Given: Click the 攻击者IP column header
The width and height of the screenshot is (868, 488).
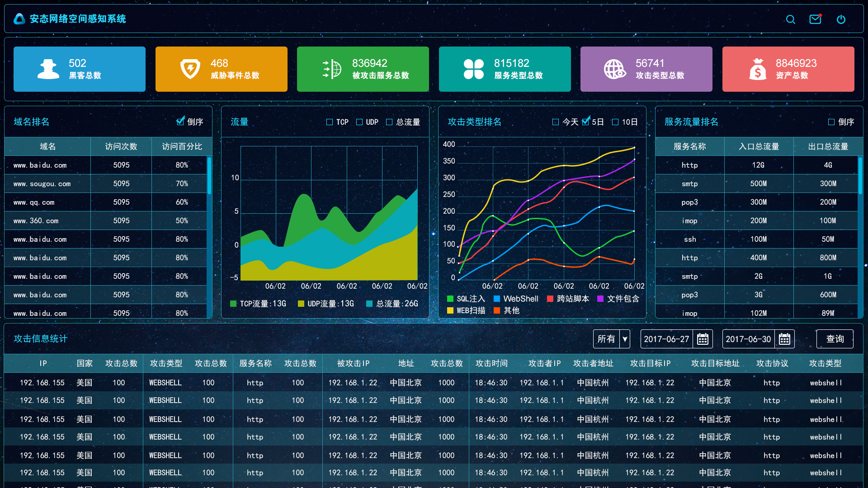Looking at the screenshot, I should 545,363.
